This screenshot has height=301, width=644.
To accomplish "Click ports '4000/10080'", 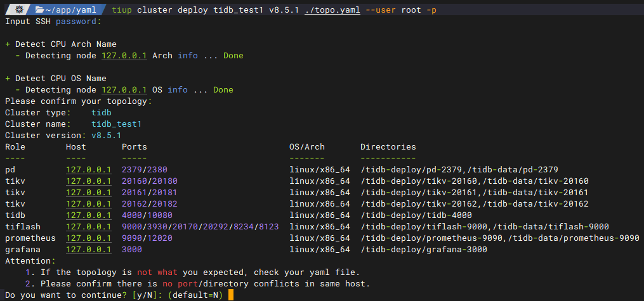I will pyautogui.click(x=147, y=215).
